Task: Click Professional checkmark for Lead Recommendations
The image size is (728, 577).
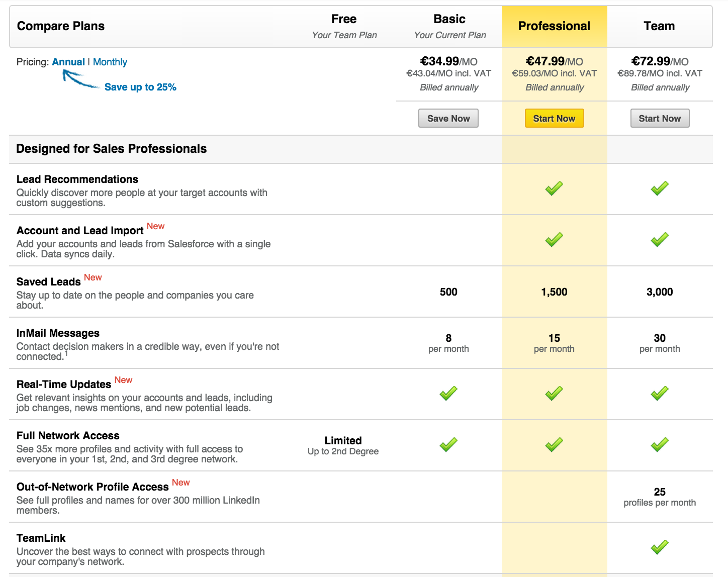Action: 554,188
